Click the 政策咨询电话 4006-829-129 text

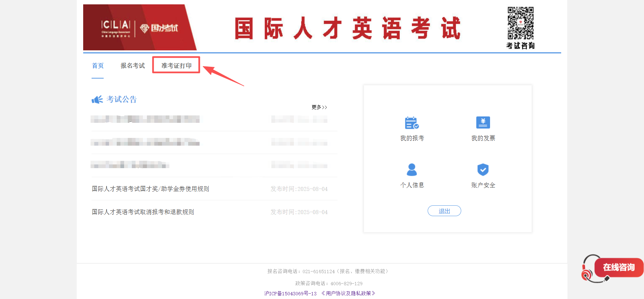[329, 284]
